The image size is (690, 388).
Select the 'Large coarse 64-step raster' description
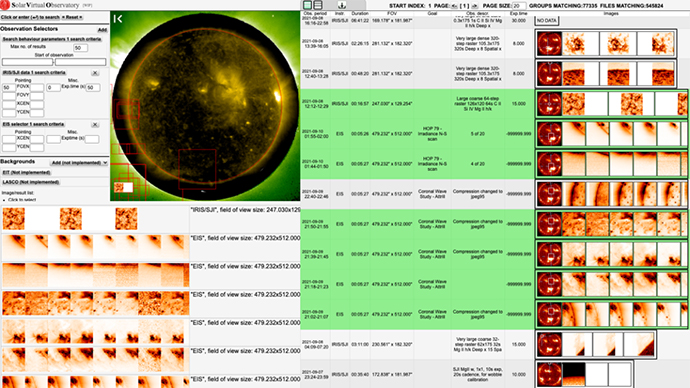click(478, 104)
